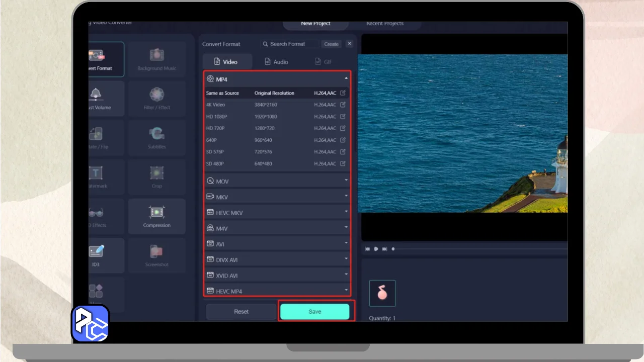This screenshot has width=644, height=362.
Task: Open the Compression tool
Action: click(156, 216)
